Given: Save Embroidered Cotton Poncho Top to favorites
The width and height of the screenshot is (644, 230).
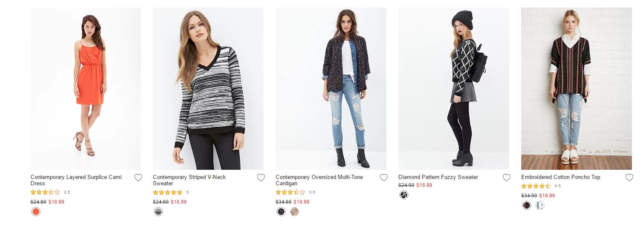Looking at the screenshot, I should 629,178.
